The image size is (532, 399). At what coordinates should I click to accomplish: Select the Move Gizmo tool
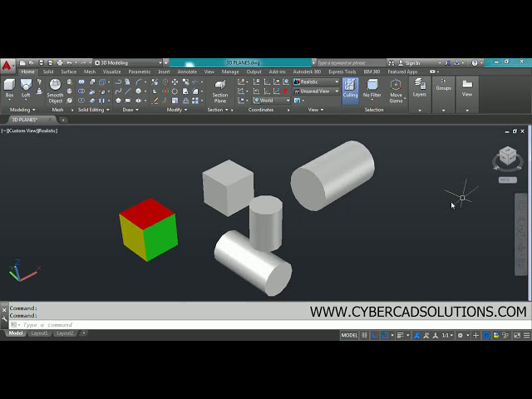(x=396, y=88)
